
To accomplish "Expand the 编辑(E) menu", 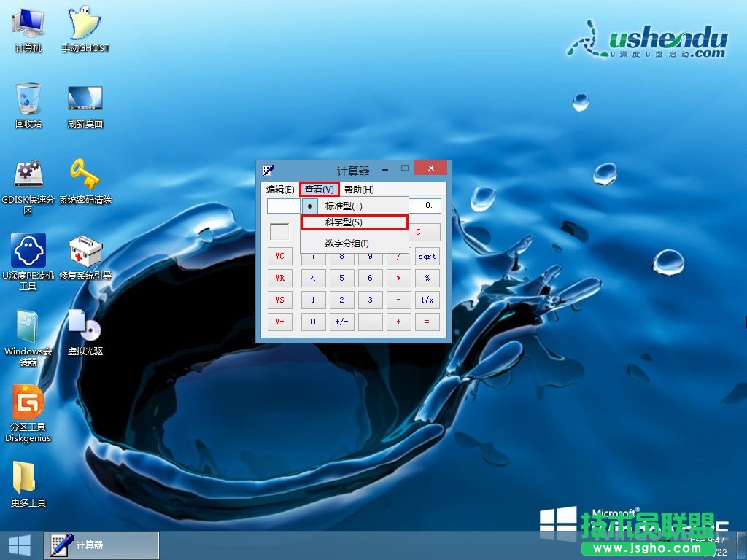I will coord(280,190).
